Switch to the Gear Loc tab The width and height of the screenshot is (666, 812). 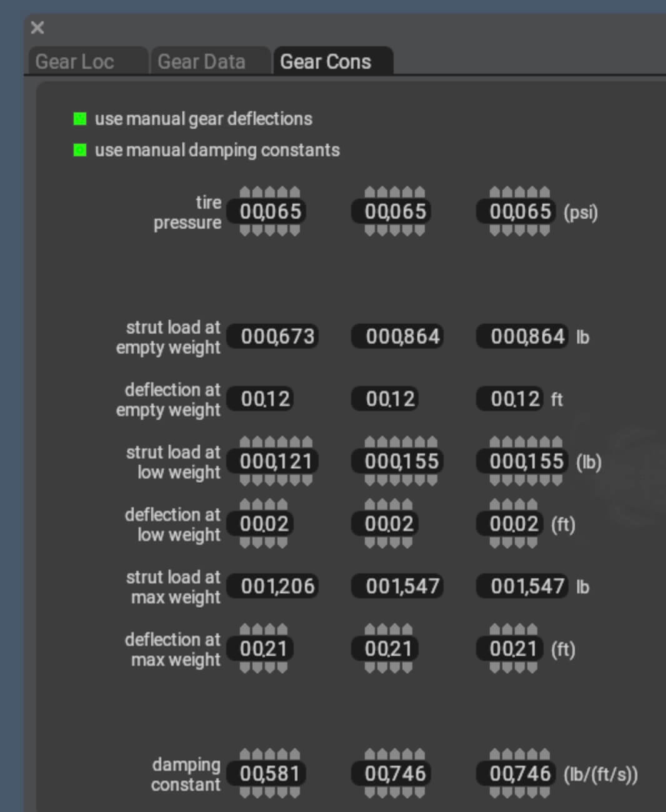click(x=75, y=61)
